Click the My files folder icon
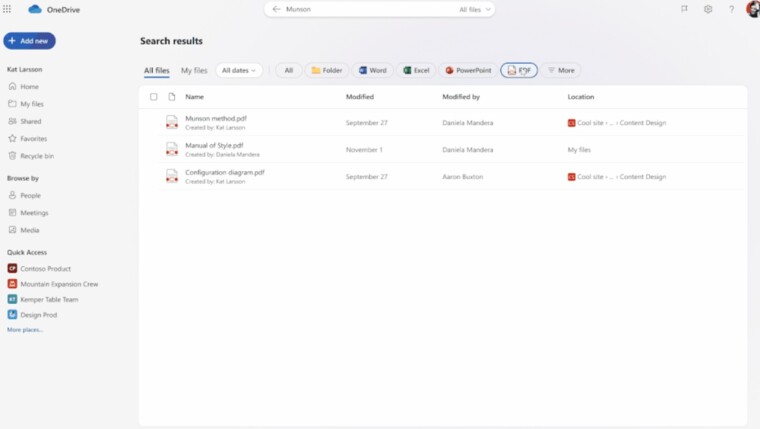Viewport: 760px width, 429px height. pyautogui.click(x=13, y=104)
